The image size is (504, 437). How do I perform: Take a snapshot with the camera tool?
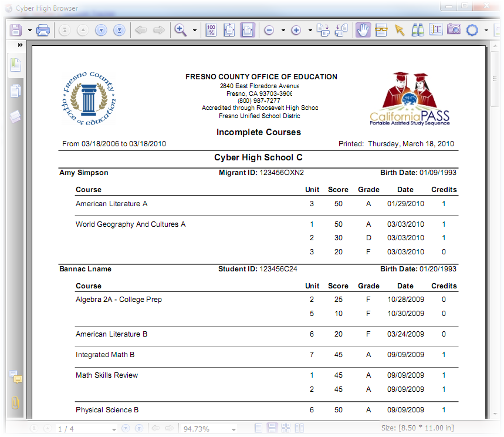tap(454, 29)
